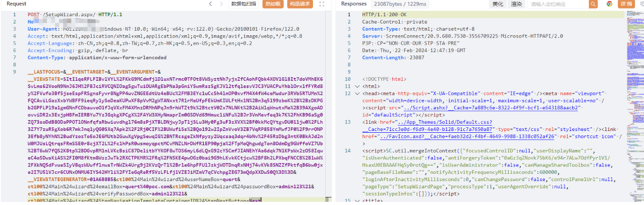Click the Content-Length: 23087 header
The image size is (644, 205).
[392, 58]
